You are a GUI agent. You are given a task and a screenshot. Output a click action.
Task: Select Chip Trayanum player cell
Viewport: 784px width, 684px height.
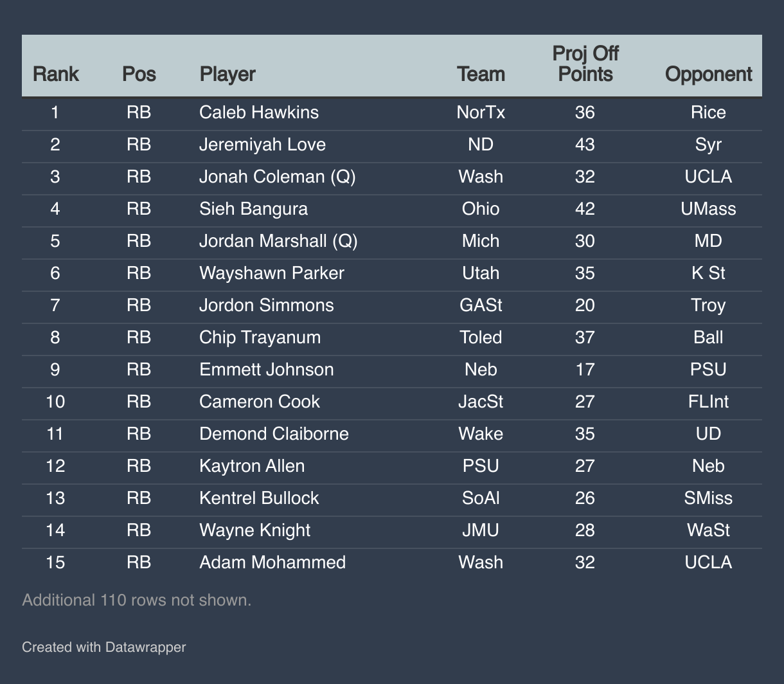click(260, 337)
